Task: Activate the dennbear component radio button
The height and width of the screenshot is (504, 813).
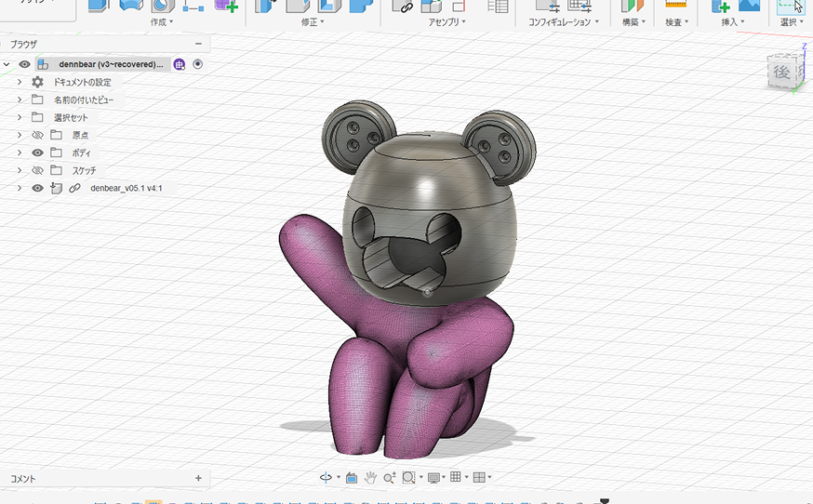Action: pyautogui.click(x=197, y=64)
